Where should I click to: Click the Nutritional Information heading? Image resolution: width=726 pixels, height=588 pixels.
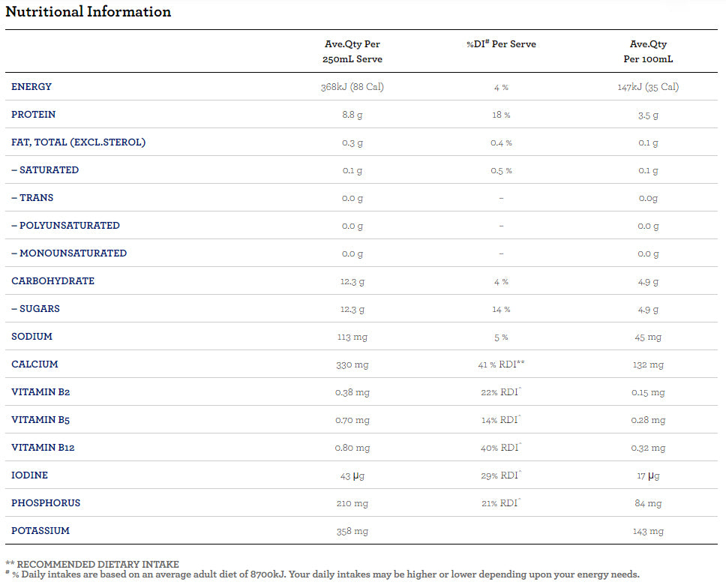pyautogui.click(x=88, y=12)
